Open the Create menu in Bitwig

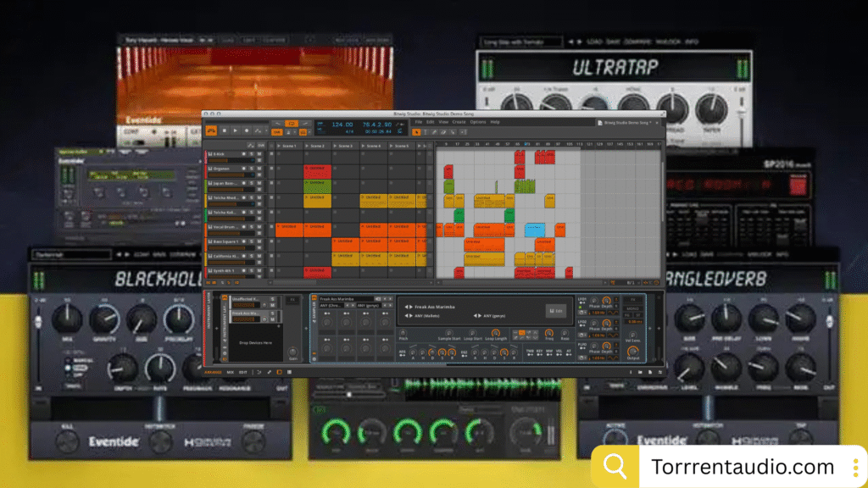click(459, 122)
